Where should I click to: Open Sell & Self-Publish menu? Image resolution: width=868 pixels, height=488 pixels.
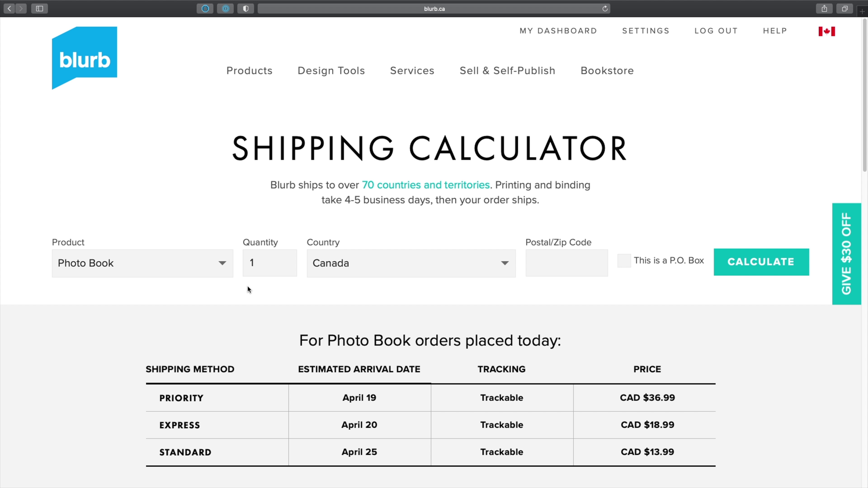click(507, 71)
